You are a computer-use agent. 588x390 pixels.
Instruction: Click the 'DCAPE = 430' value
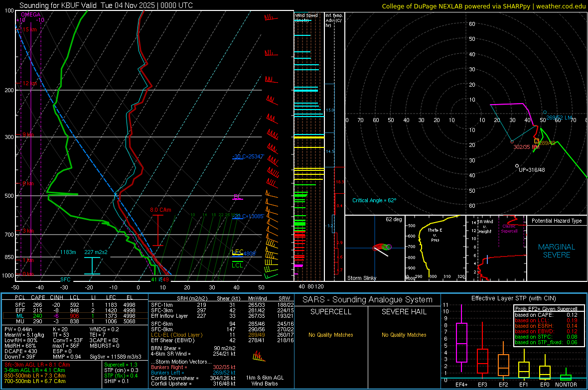(20, 351)
